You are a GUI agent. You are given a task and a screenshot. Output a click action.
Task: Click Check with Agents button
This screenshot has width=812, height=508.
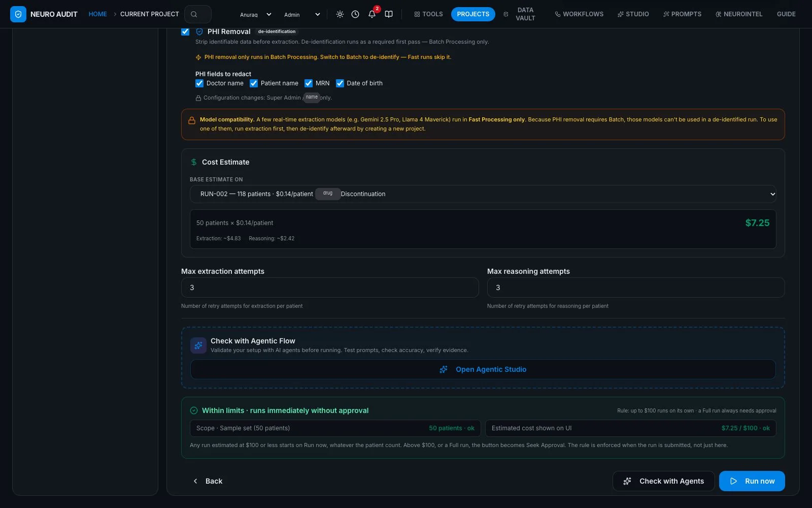(x=664, y=481)
